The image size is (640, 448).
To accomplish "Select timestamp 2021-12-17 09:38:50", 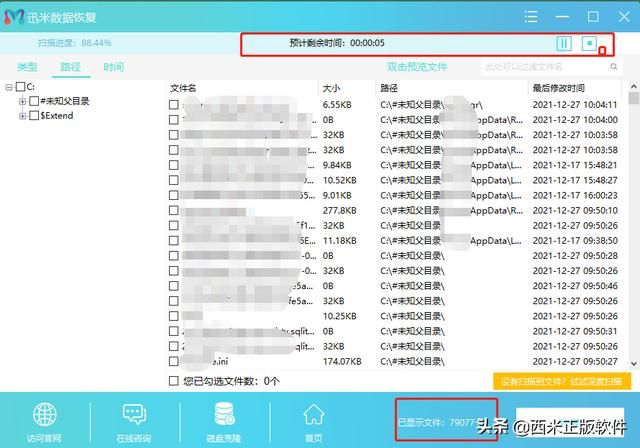I will (x=575, y=241).
